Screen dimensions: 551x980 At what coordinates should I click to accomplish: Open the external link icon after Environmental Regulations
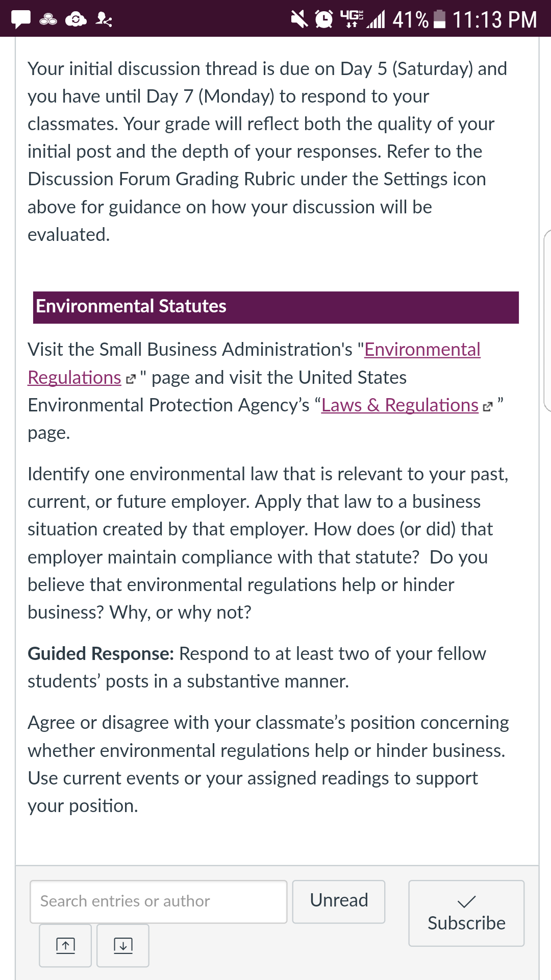[x=131, y=379]
